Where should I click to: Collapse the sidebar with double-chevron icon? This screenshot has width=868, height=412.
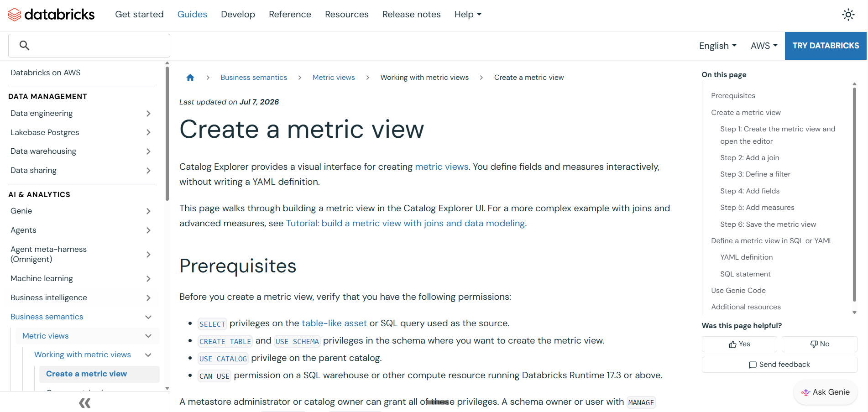tap(85, 403)
